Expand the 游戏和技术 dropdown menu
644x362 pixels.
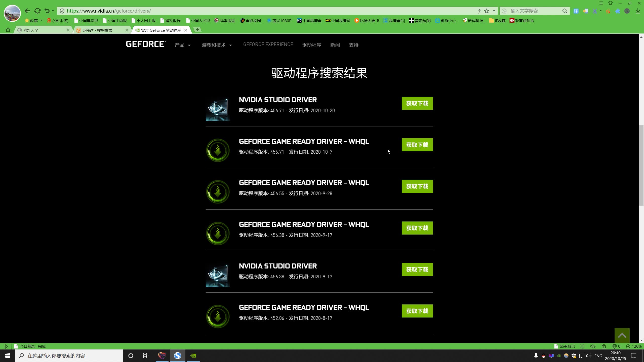217,45
